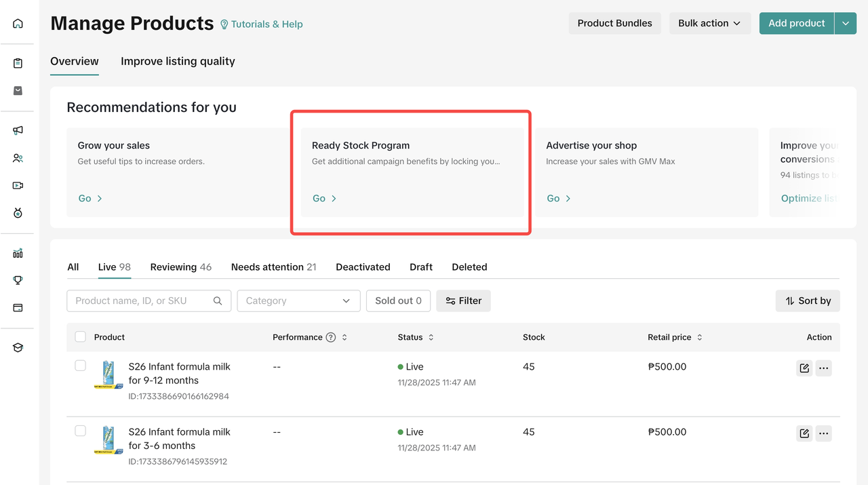
Task: Tick the select-all checkbox in table header
Action: coord(81,337)
